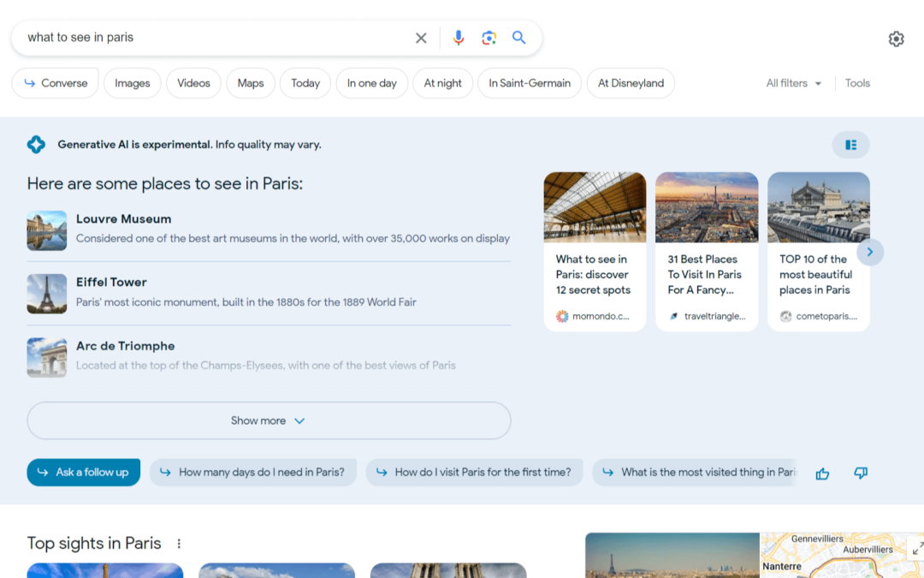Clear the search query with the X icon
Viewport: 924px width, 578px height.
click(421, 39)
